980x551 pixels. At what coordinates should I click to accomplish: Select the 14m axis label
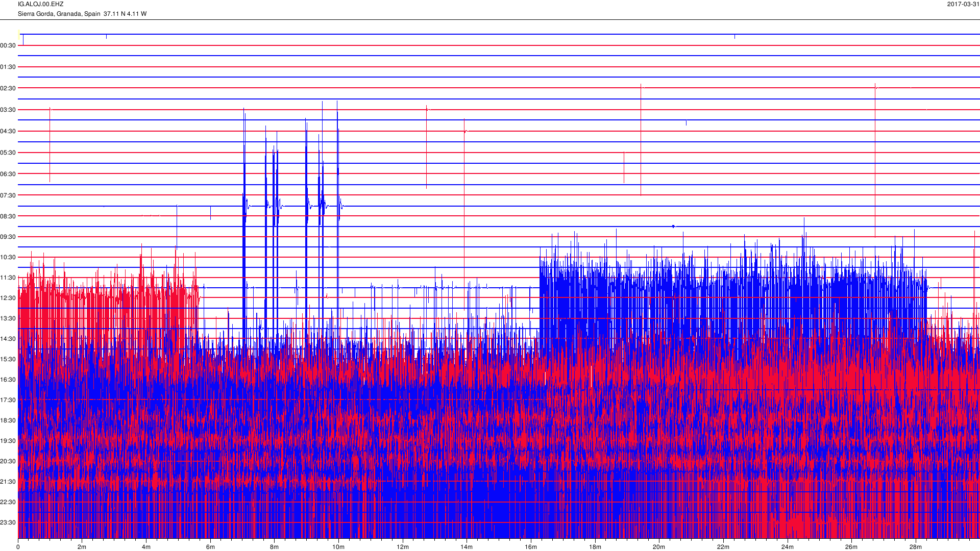(467, 547)
